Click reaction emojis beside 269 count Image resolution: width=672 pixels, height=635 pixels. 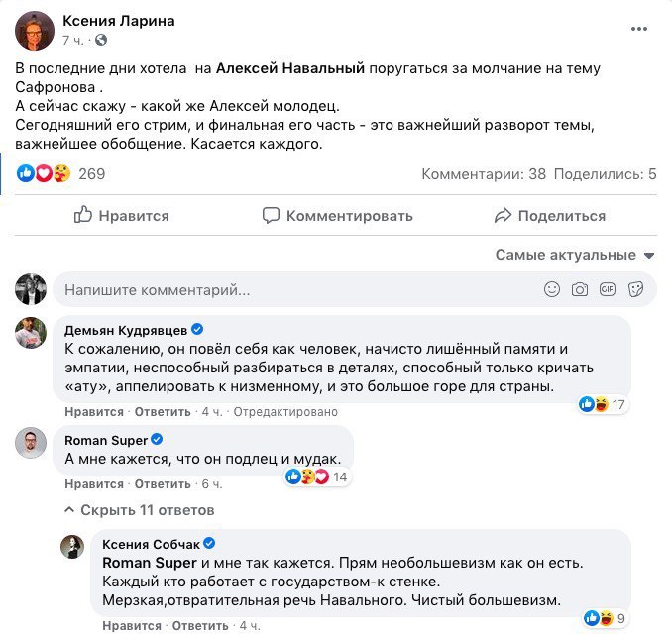(x=44, y=174)
